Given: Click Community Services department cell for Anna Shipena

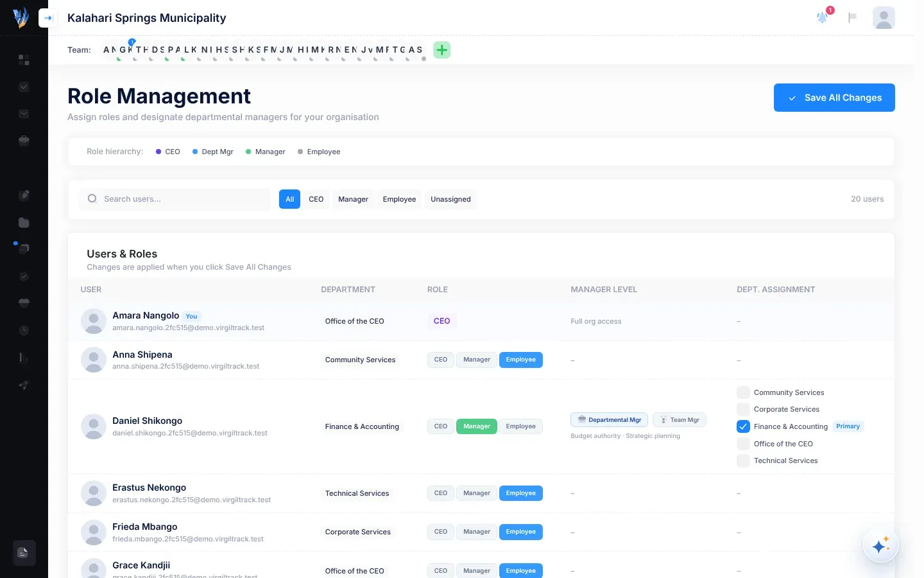Looking at the screenshot, I should tap(360, 360).
